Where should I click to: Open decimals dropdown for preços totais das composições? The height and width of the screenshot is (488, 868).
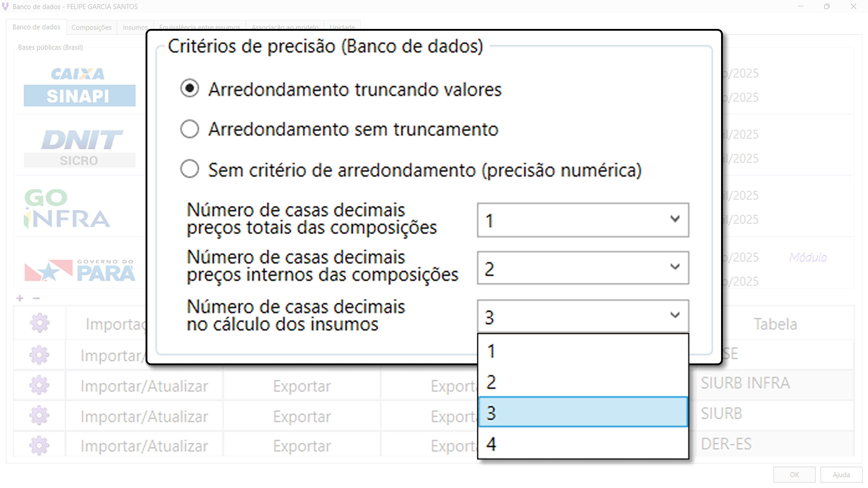(x=675, y=220)
